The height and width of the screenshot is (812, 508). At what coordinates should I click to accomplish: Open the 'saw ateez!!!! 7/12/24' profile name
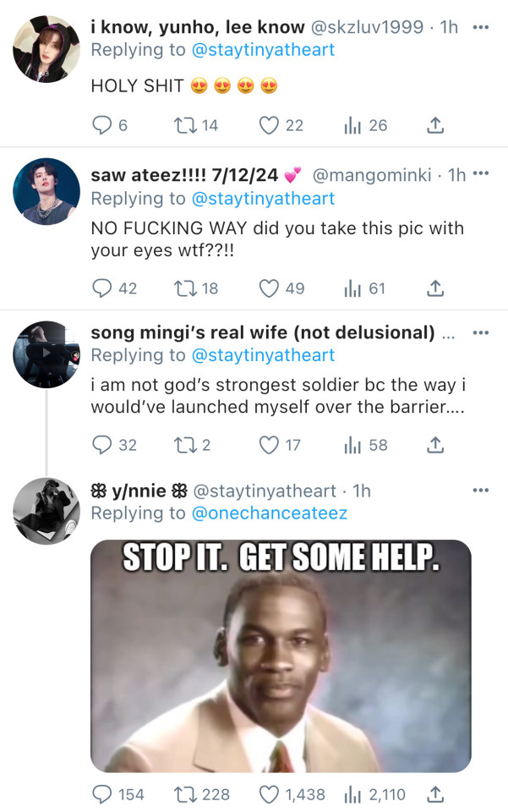[183, 175]
